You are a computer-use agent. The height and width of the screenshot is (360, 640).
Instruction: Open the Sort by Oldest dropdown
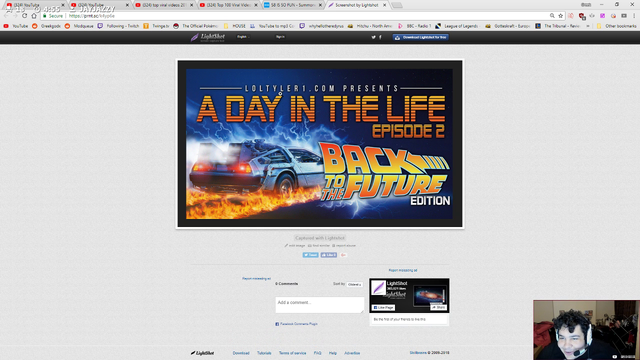[355, 284]
